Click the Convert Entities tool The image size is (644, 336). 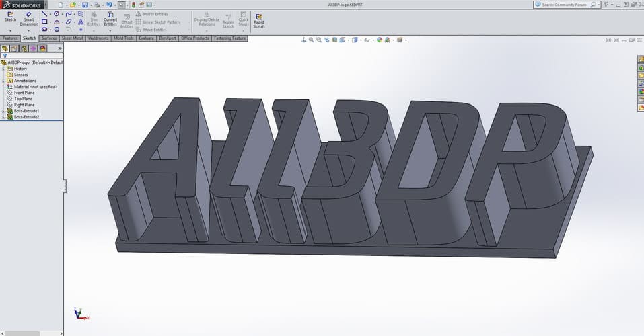110,18
